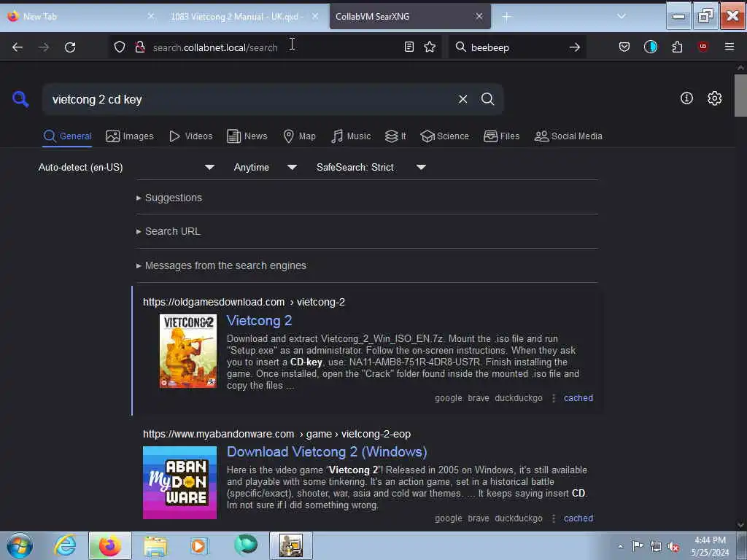Close the Vietcong 2 Manual tab
The width and height of the screenshot is (747, 560).
(315, 16)
